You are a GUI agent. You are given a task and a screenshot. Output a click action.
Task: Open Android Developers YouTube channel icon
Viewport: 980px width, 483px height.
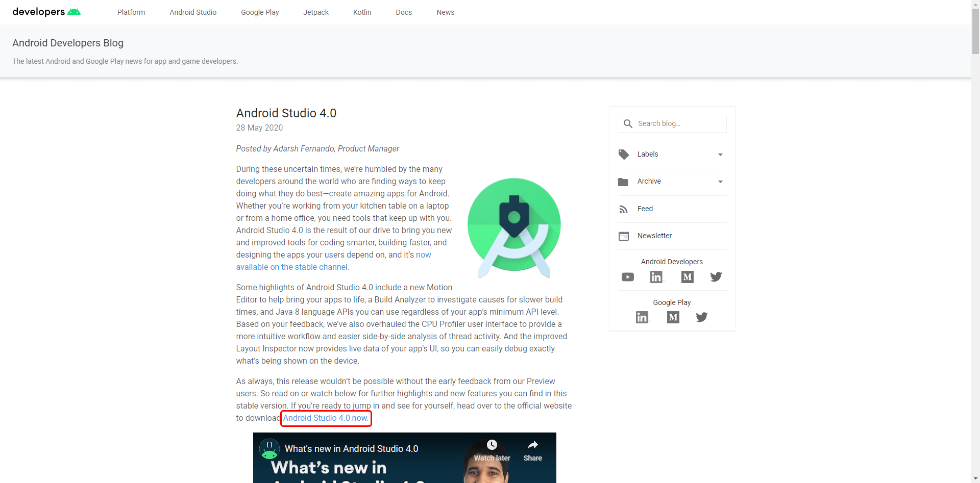[628, 277]
